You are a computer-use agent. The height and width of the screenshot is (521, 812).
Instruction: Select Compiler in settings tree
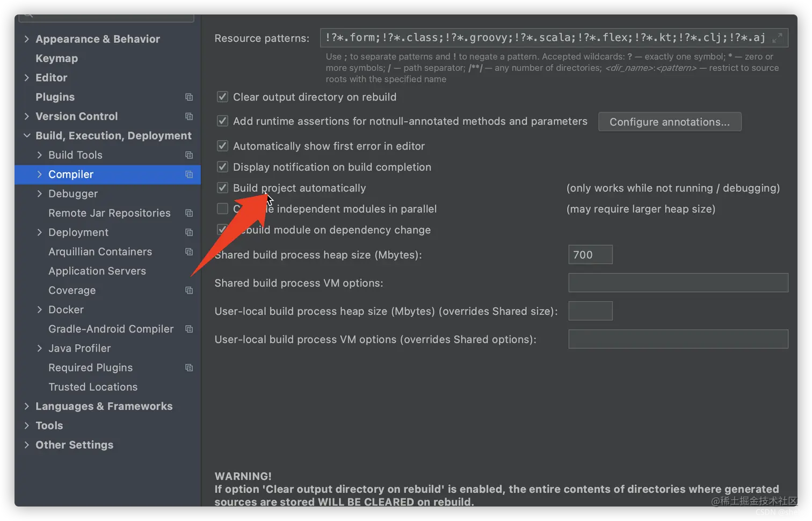click(71, 174)
